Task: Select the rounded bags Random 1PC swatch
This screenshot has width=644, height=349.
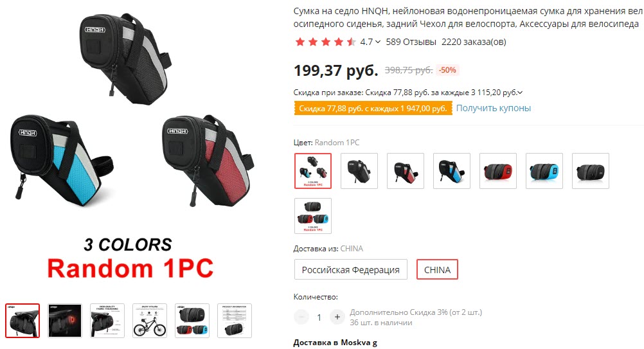Action: point(313,216)
